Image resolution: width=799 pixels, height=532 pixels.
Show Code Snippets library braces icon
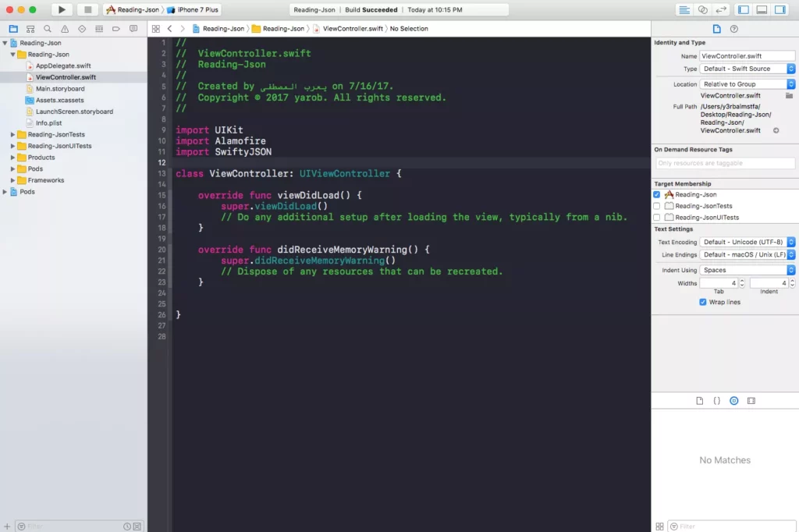point(716,400)
